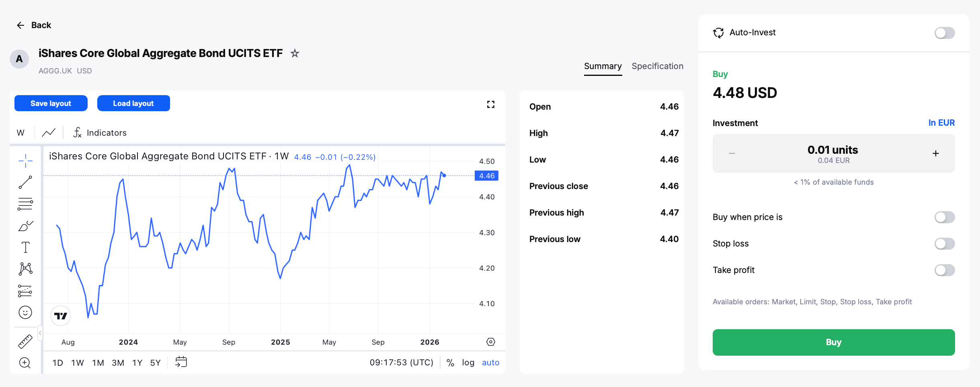The width and height of the screenshot is (980, 387).
Task: Click the Previous low value 4.40
Action: click(669, 239)
